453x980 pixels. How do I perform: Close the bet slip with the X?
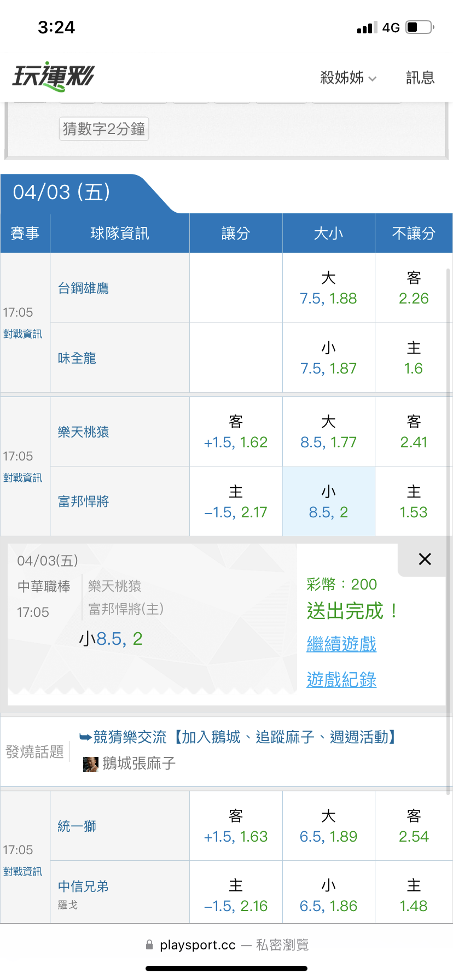(x=425, y=559)
